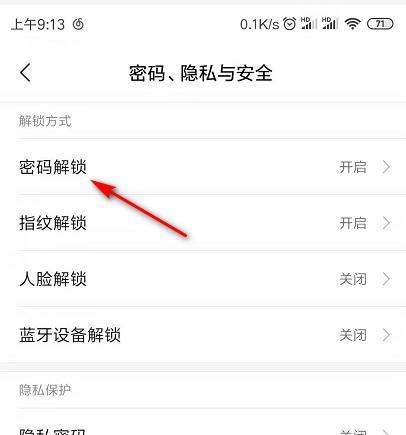Tap the back arrow icon
Image resolution: width=406 pixels, height=435 pixels.
pos(25,73)
